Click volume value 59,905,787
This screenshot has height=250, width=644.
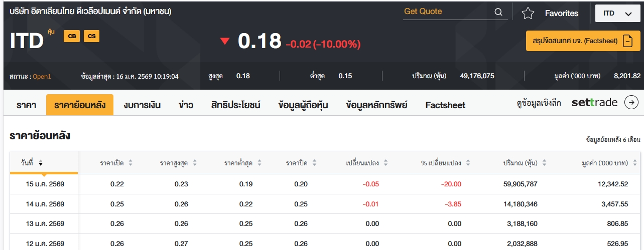(521, 184)
